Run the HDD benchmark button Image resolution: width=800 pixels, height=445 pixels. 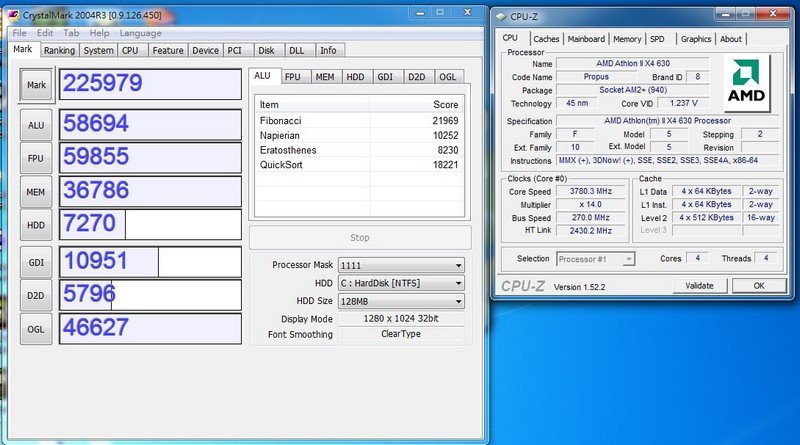click(36, 225)
